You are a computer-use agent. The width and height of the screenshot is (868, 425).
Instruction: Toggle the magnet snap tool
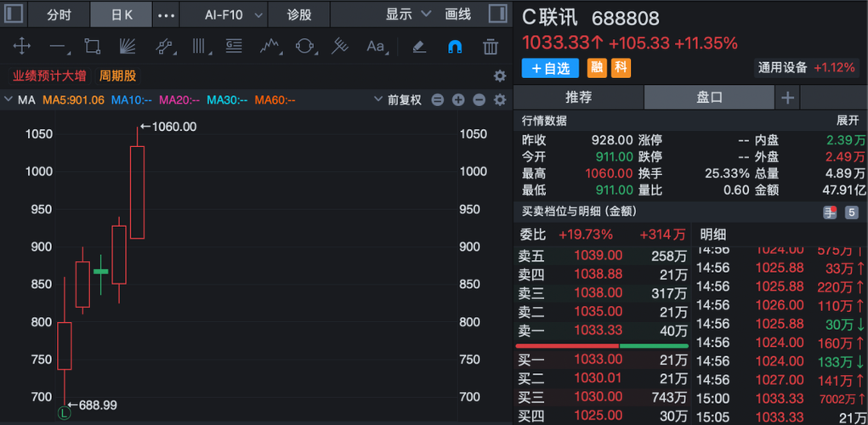pyautogui.click(x=455, y=47)
